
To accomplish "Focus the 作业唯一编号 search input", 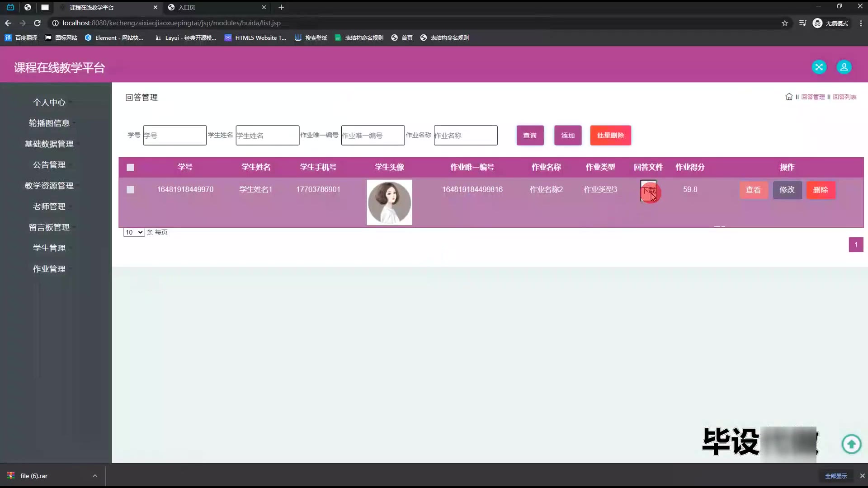I will coord(373,136).
